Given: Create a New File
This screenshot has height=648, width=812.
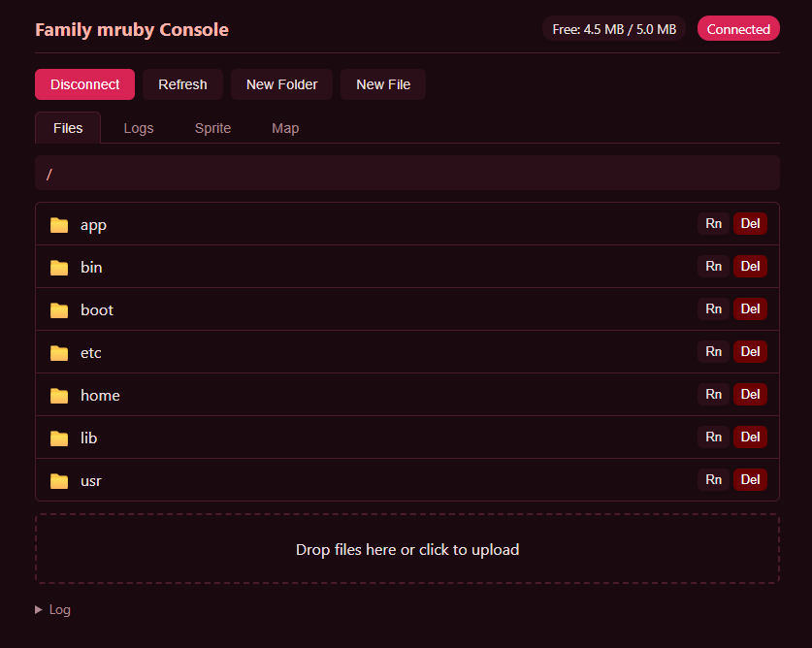Looking at the screenshot, I should (x=383, y=84).
